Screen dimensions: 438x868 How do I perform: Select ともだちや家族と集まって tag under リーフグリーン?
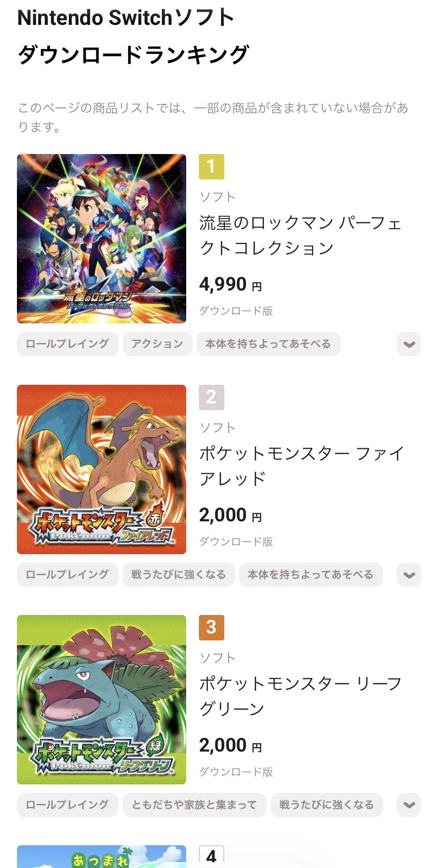point(194,805)
